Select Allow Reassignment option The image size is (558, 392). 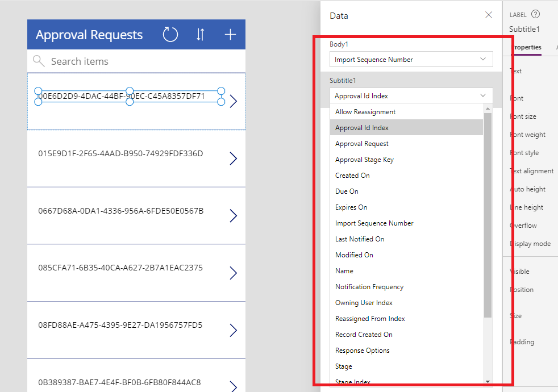click(x=406, y=112)
